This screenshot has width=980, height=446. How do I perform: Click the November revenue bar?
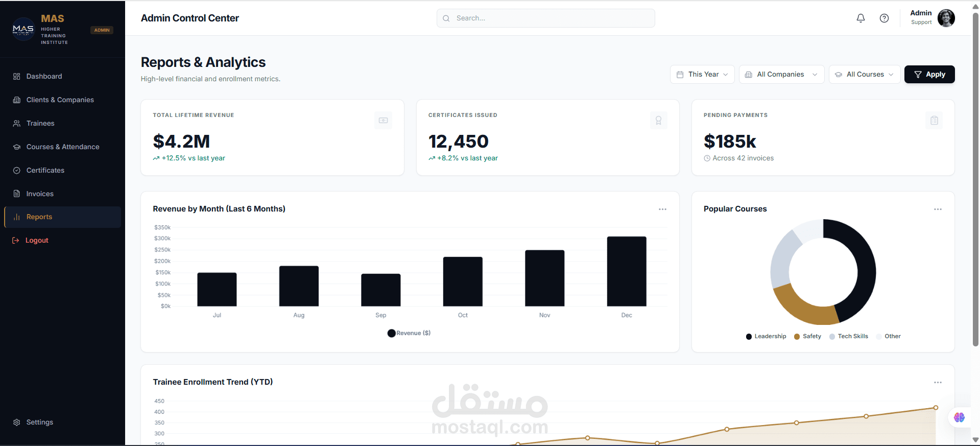pos(545,278)
